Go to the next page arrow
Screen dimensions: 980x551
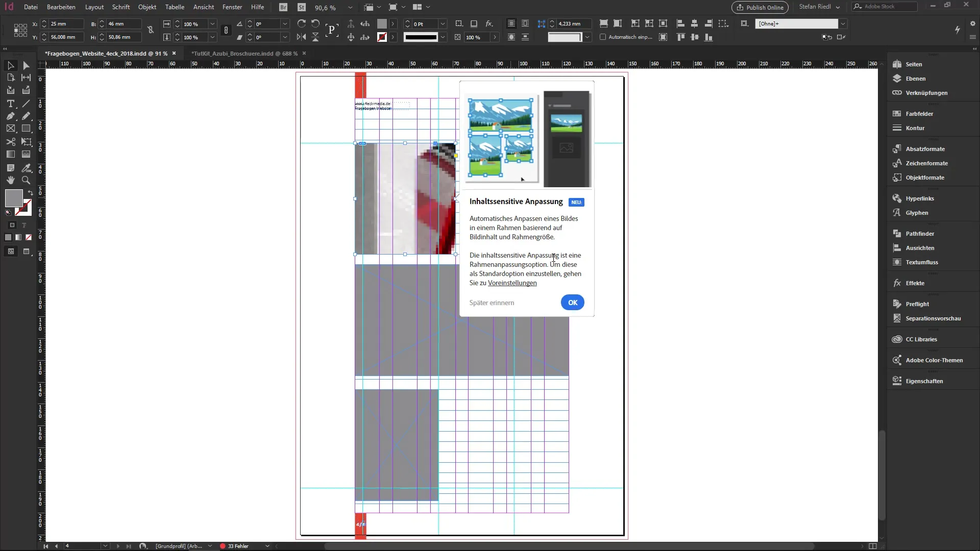(118, 546)
